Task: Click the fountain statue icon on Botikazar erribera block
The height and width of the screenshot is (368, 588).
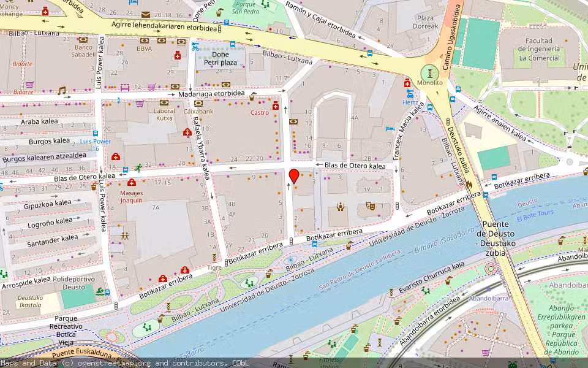Action: (341, 206)
